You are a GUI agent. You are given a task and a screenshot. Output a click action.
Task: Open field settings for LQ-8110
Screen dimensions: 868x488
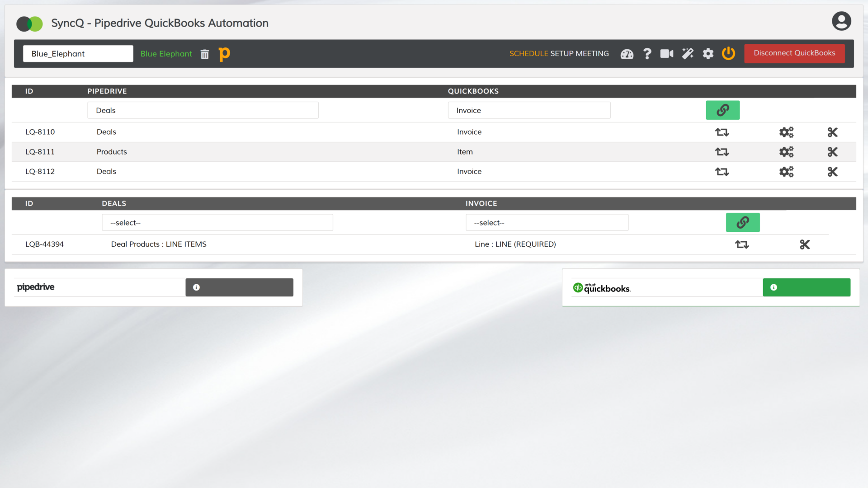point(786,132)
